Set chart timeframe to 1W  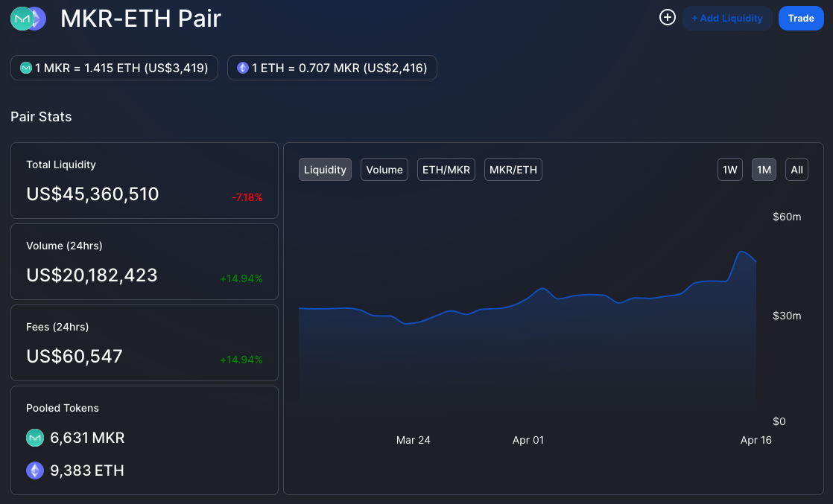point(730,170)
